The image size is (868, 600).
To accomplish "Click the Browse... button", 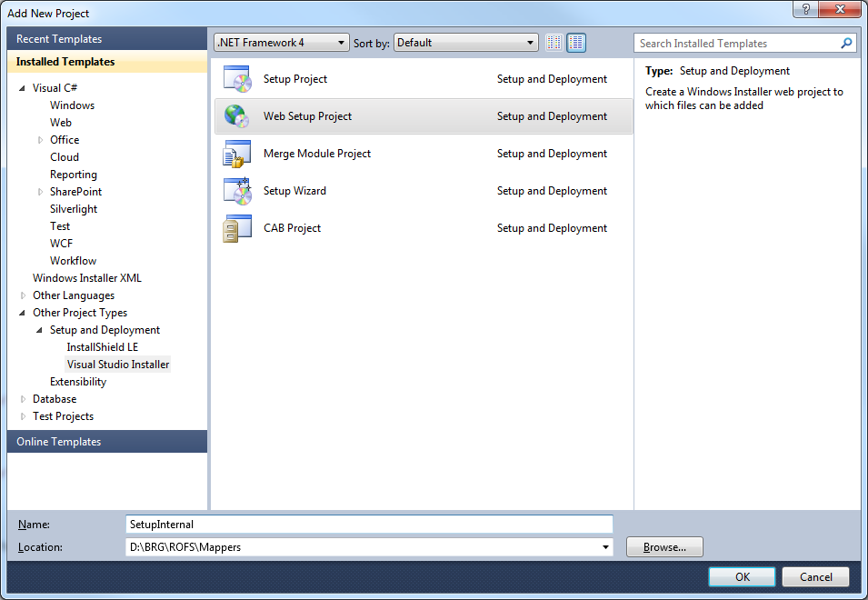I will tap(664, 547).
